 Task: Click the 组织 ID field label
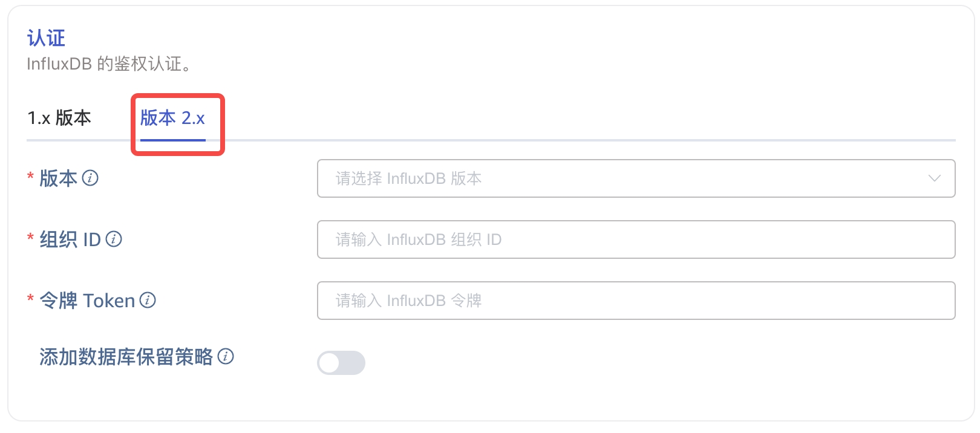click(x=70, y=239)
